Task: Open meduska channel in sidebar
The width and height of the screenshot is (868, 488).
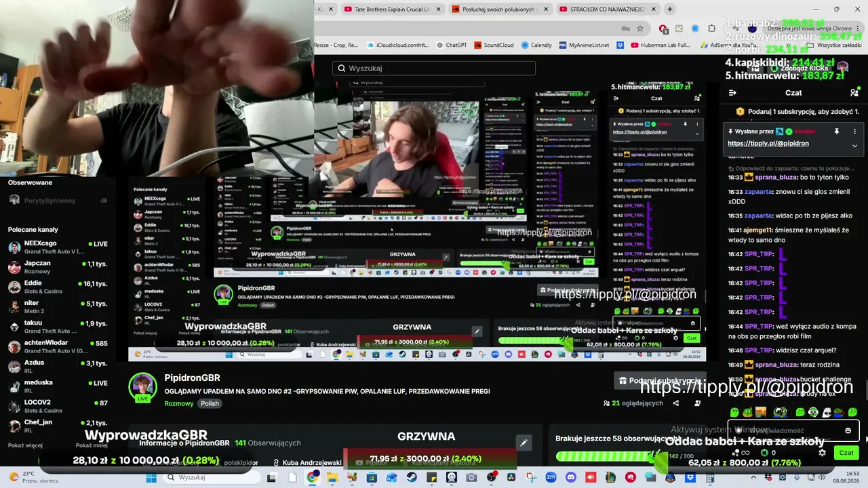Action: (58, 386)
